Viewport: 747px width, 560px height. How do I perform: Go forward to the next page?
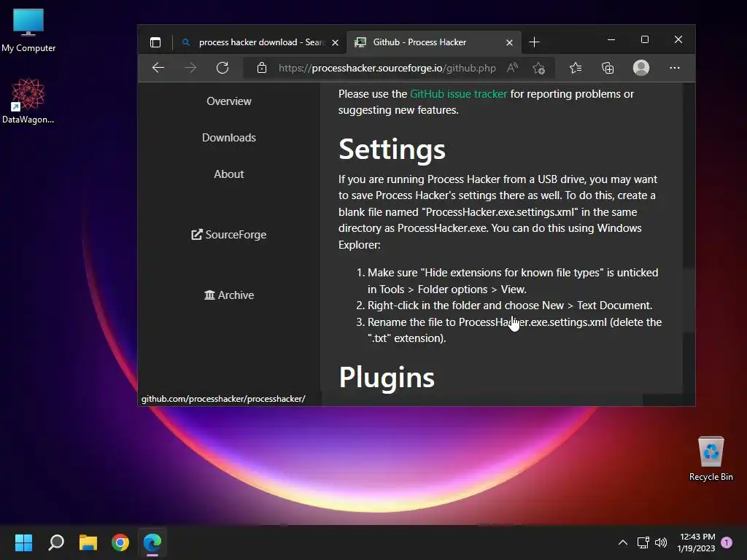click(x=190, y=68)
